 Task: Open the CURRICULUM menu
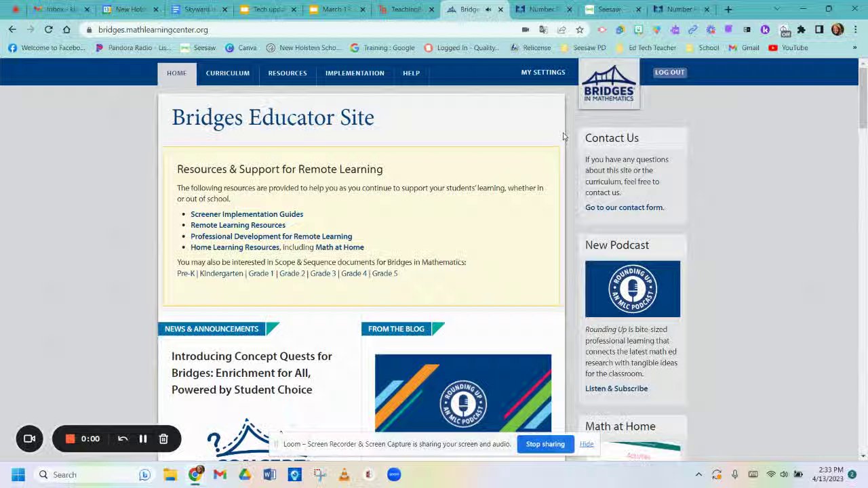[x=228, y=73]
